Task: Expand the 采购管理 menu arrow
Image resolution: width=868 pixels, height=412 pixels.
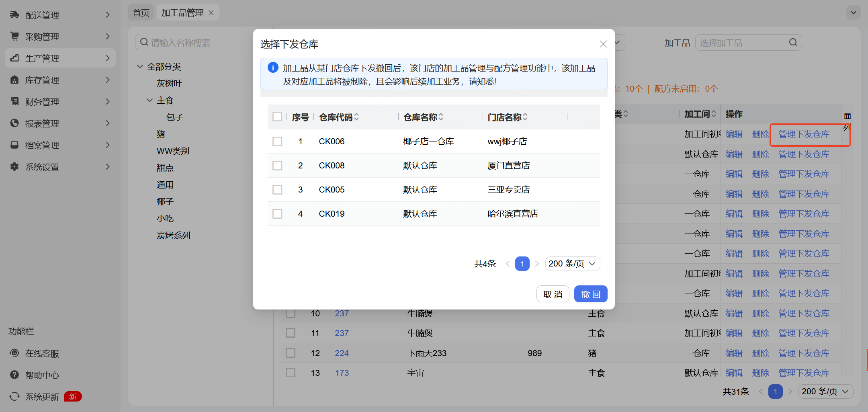Action: (x=107, y=37)
